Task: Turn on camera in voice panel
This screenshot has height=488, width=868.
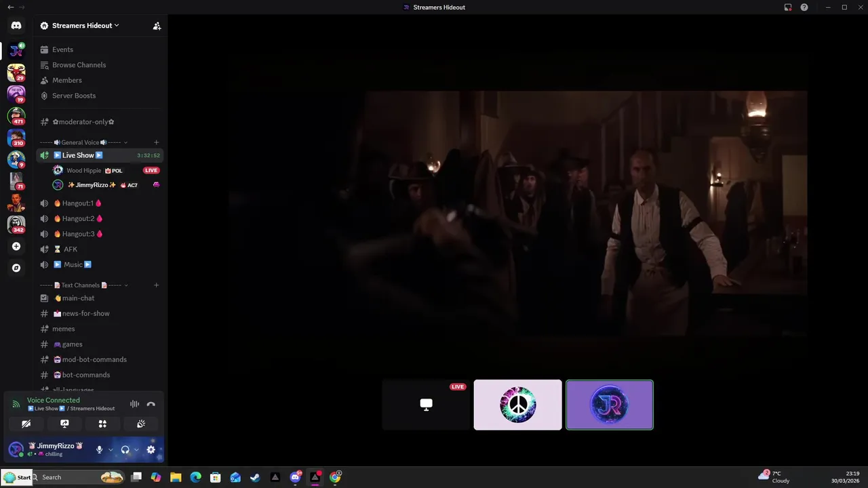Action: pos(26,424)
